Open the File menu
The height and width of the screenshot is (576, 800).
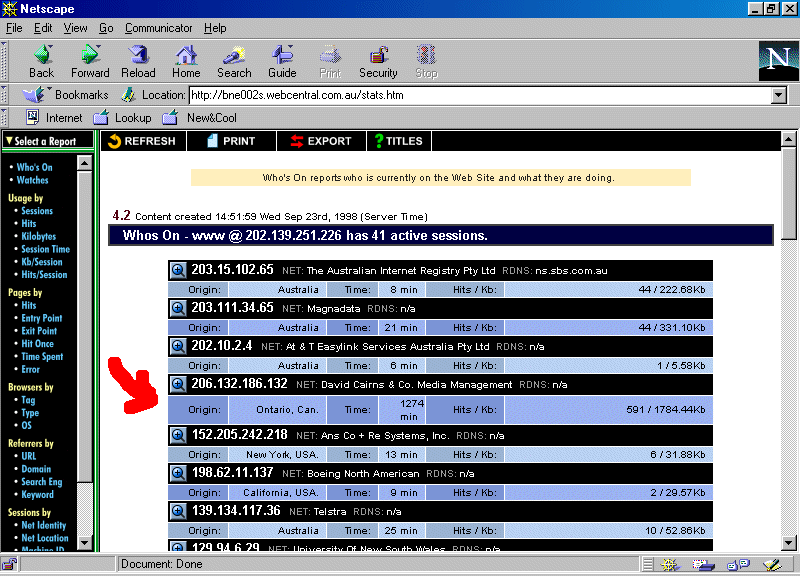(x=14, y=28)
